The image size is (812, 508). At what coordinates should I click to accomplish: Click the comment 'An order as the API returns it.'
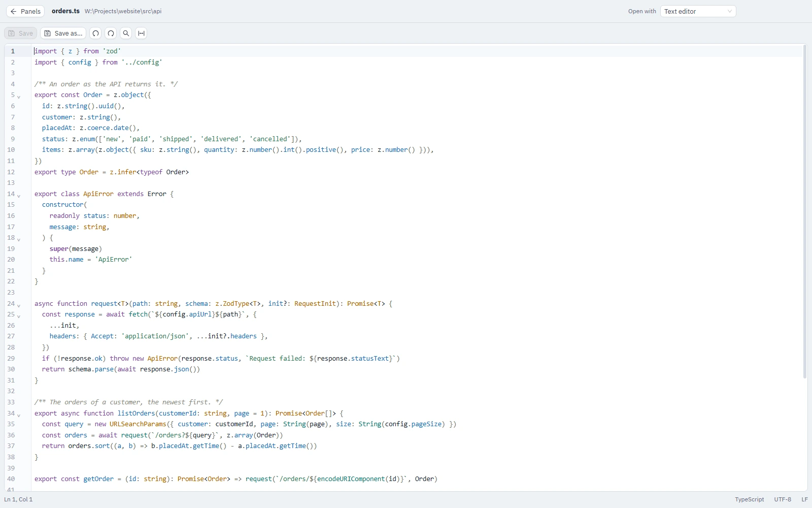[x=107, y=84]
